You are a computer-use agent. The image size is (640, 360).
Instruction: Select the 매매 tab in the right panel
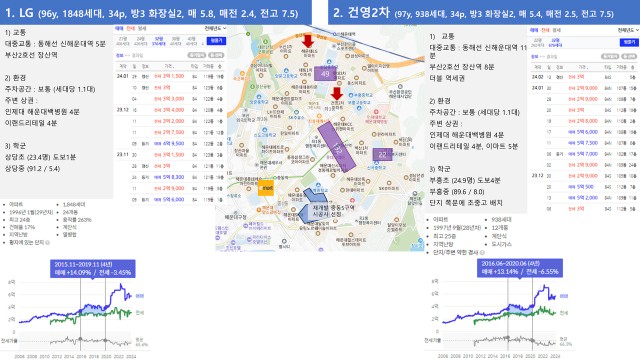[534, 30]
